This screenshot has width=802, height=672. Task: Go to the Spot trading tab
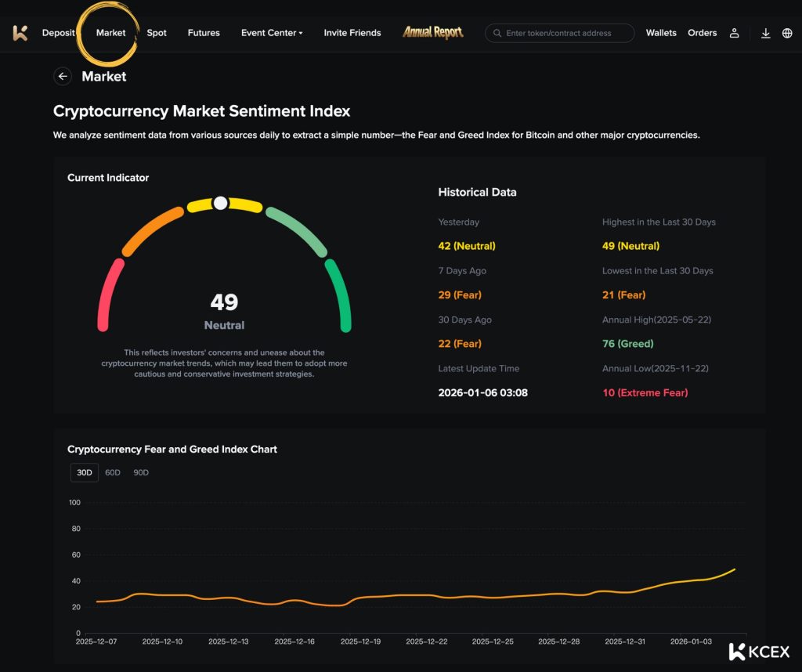pos(157,33)
